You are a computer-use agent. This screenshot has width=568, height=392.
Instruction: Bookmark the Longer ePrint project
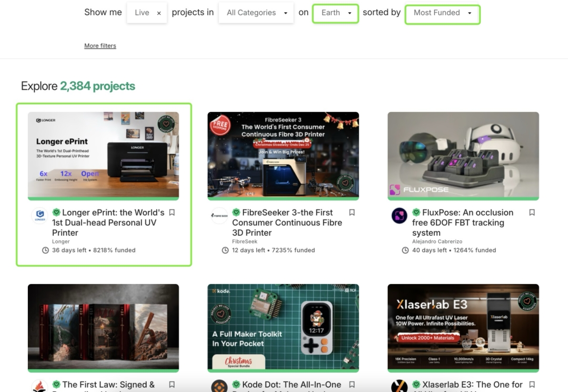pos(172,213)
